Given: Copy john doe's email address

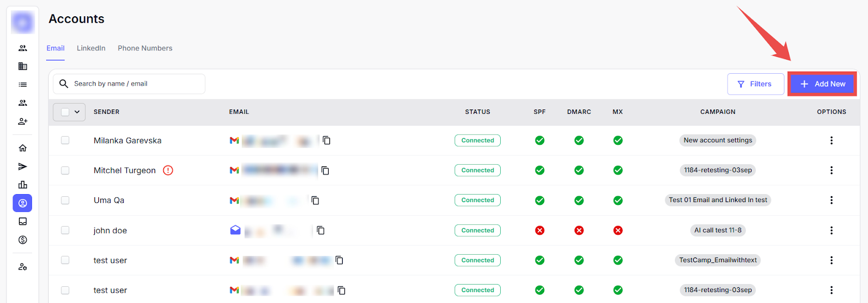Looking at the screenshot, I should pyautogui.click(x=321, y=230).
